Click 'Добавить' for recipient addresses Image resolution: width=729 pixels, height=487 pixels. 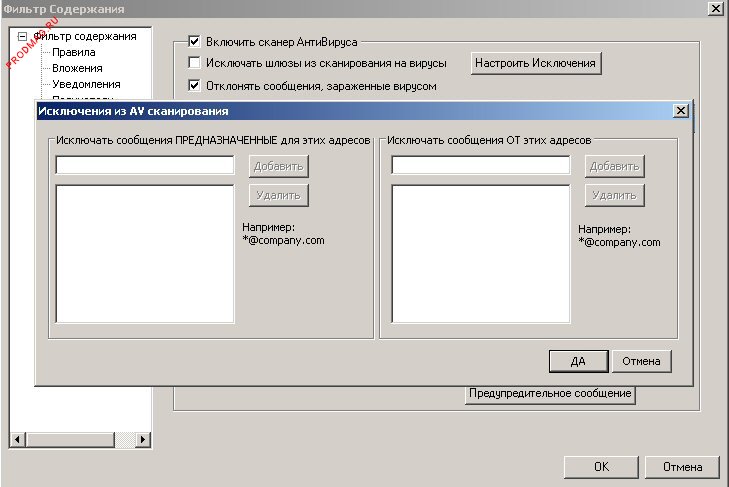(279, 166)
